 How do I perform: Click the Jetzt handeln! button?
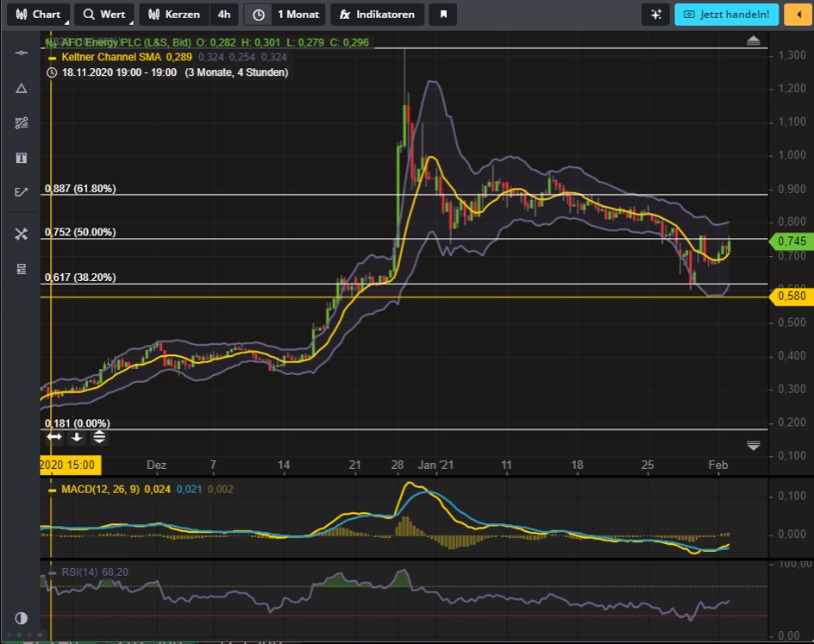727,15
